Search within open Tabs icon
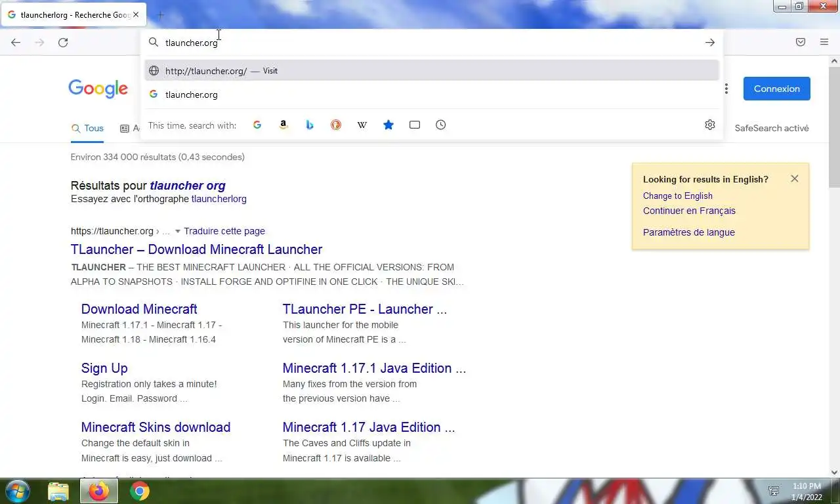The width and height of the screenshot is (840, 504). coord(415,125)
